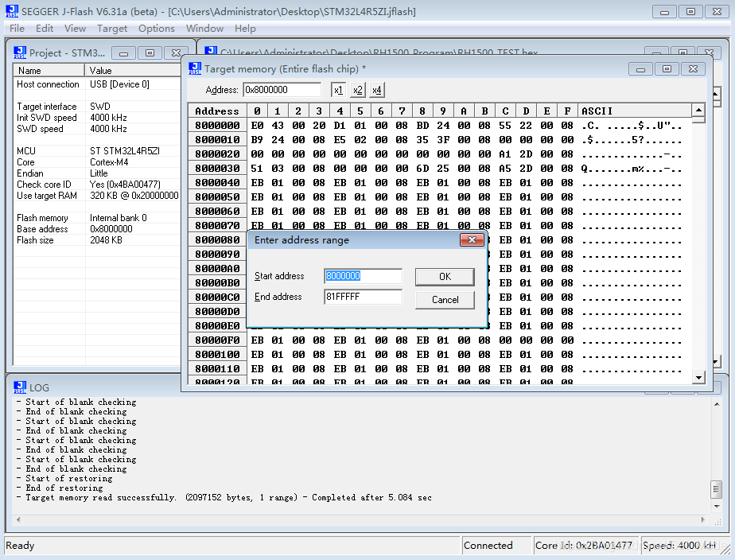Open the File menu

(17, 29)
